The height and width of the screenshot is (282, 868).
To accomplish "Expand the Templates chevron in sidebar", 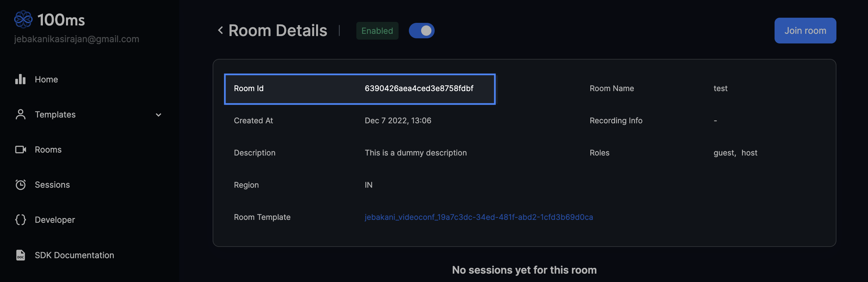I will [159, 115].
